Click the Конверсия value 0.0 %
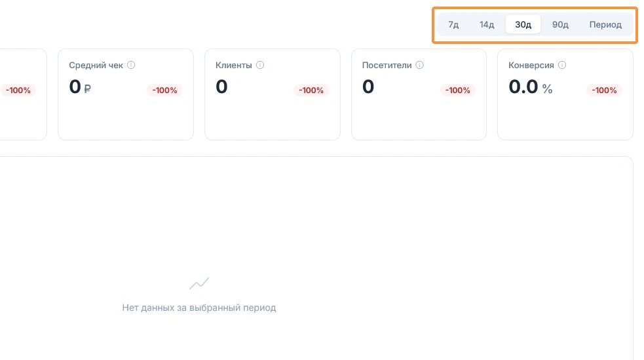Screen dimensions: 644x360 point(530,87)
